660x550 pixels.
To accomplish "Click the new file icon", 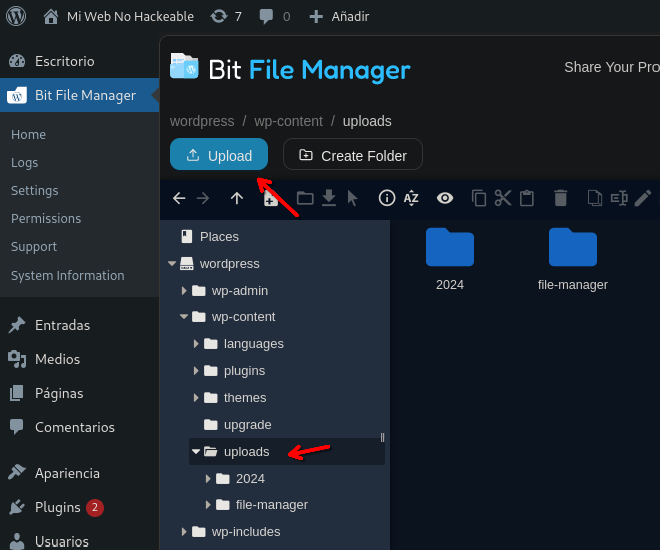I will click(270, 198).
